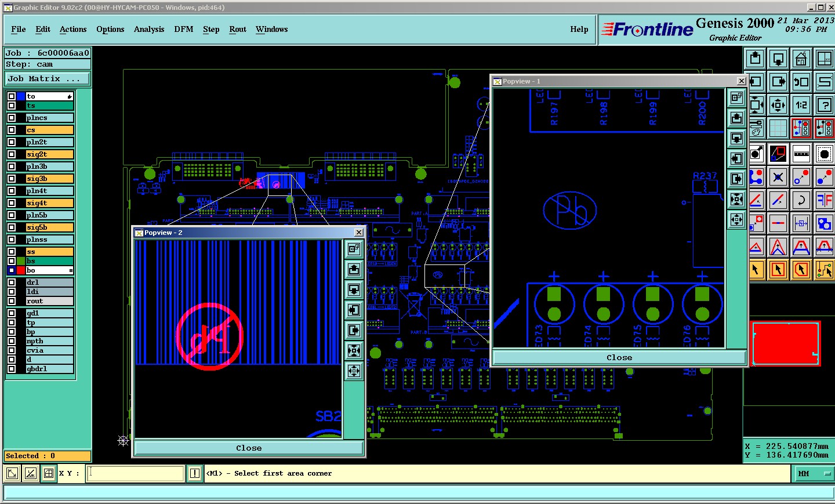Open the Rout menu
Image resolution: width=835 pixels, height=504 pixels.
point(238,29)
